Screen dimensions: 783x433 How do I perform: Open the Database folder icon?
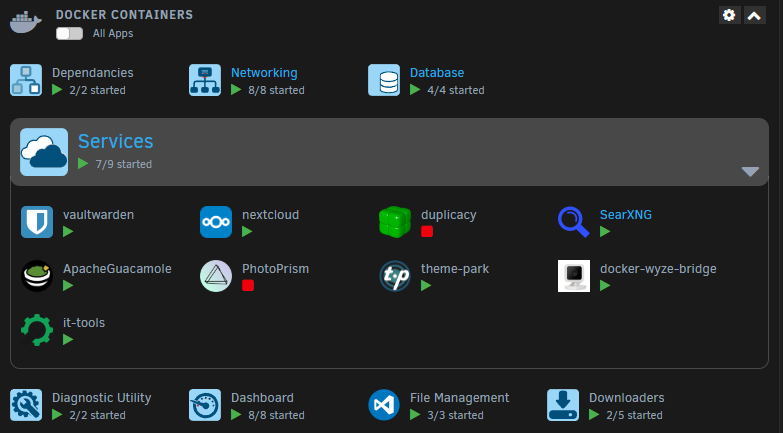[x=384, y=80]
